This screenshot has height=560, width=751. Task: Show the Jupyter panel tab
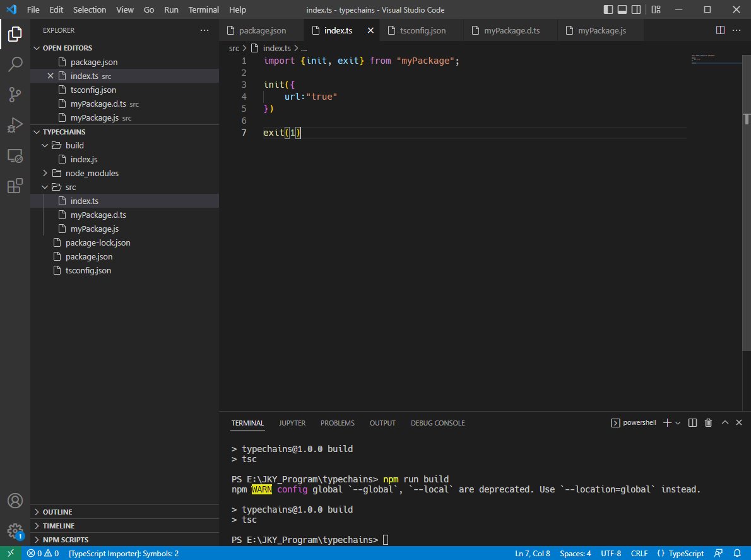(292, 423)
